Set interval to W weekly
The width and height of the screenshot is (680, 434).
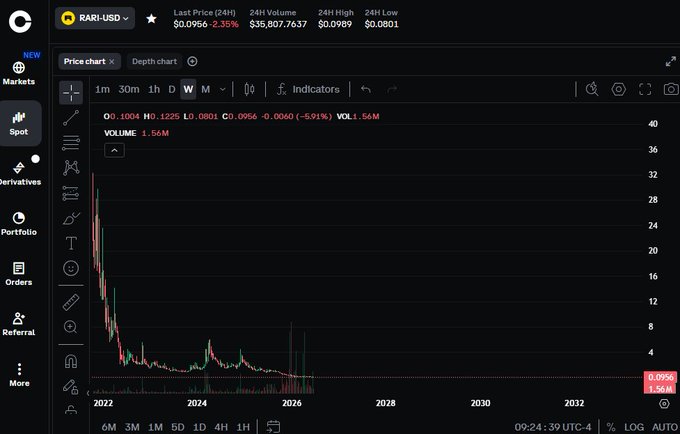coord(188,89)
